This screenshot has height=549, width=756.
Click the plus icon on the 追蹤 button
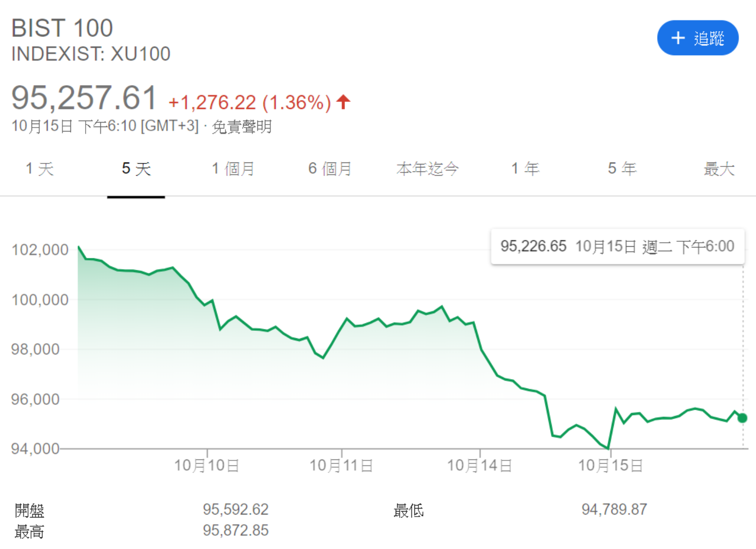pos(678,38)
